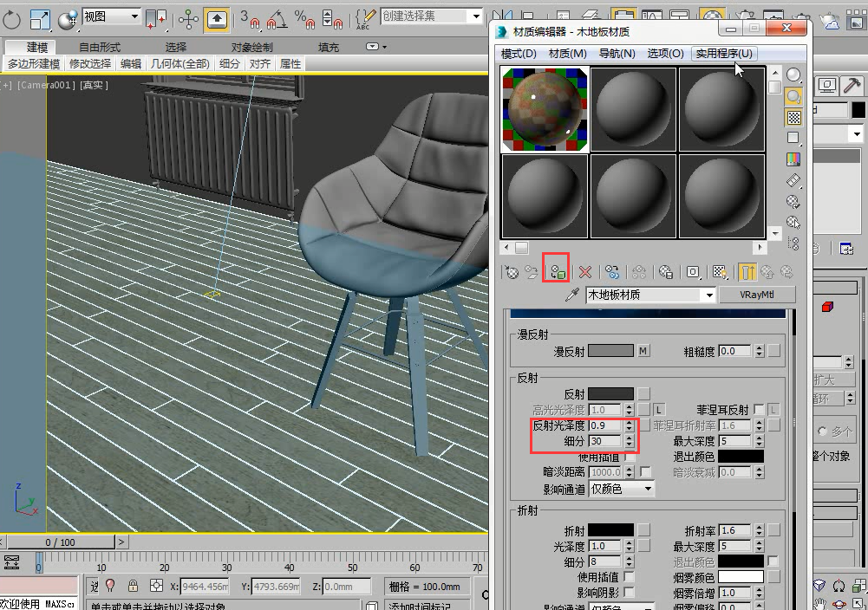Click the reflection 反射 color swatch
The image size is (868, 610).
tap(610, 393)
